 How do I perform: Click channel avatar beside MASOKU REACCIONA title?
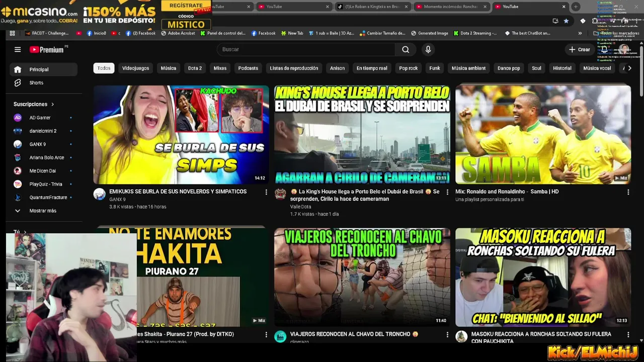tap(461, 336)
